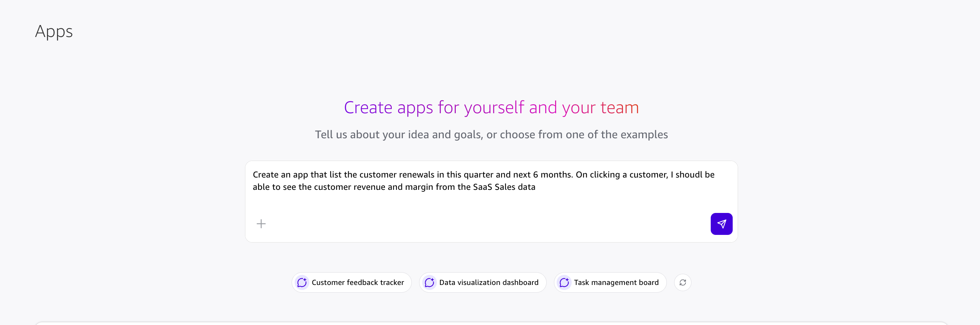Click the 'Tell us about your idea and goals' subtitle

pyautogui.click(x=491, y=134)
